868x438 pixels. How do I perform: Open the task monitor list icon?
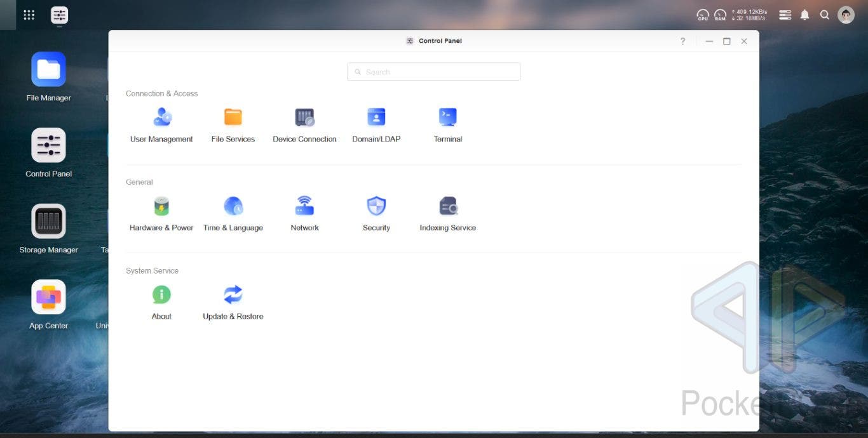coord(785,15)
